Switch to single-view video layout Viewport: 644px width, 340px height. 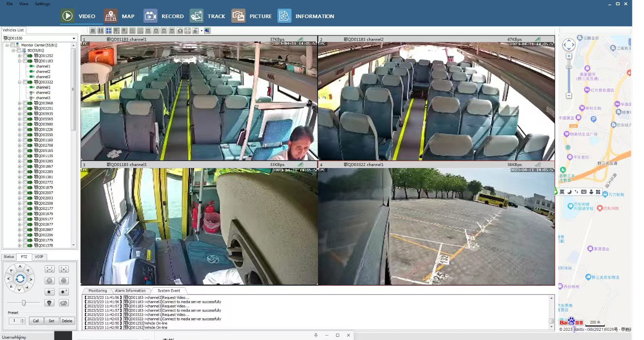coord(93,31)
